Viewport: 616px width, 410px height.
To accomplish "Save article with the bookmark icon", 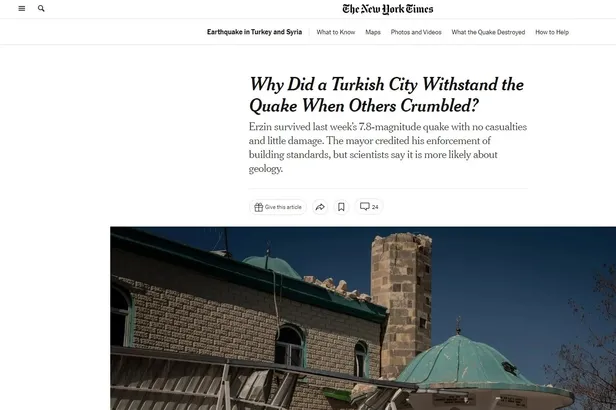I will [341, 207].
